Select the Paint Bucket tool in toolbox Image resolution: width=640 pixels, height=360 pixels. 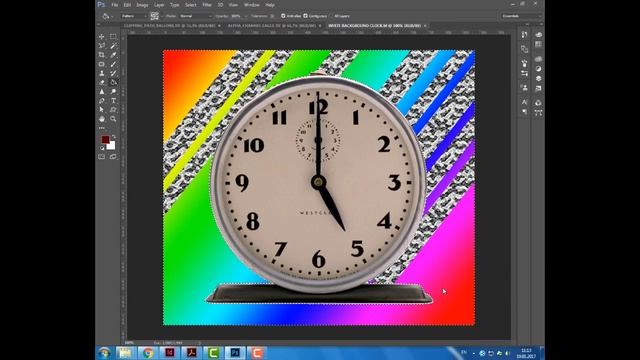click(113, 82)
